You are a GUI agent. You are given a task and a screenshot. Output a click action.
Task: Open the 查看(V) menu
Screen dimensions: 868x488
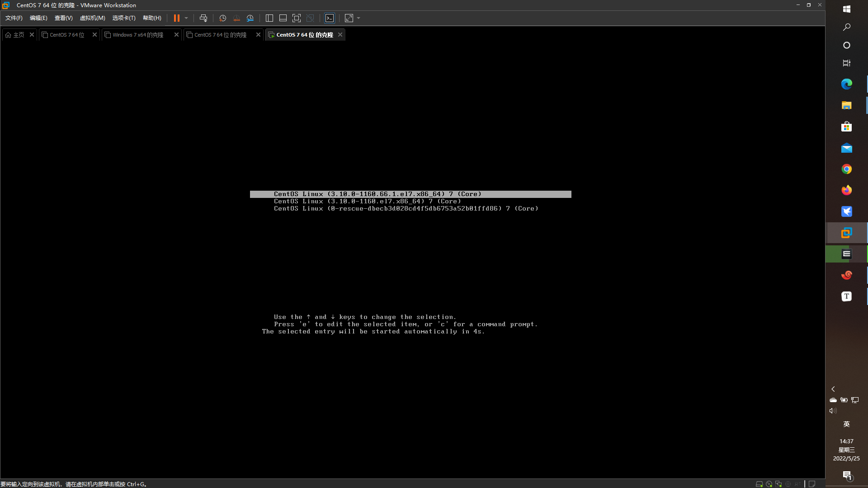[63, 18]
